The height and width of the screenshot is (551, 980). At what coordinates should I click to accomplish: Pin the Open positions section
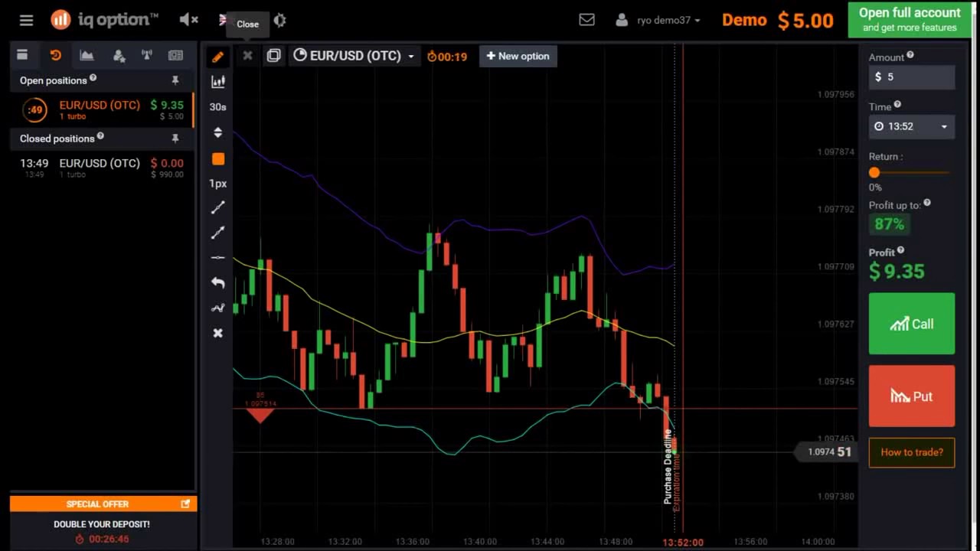pyautogui.click(x=175, y=80)
